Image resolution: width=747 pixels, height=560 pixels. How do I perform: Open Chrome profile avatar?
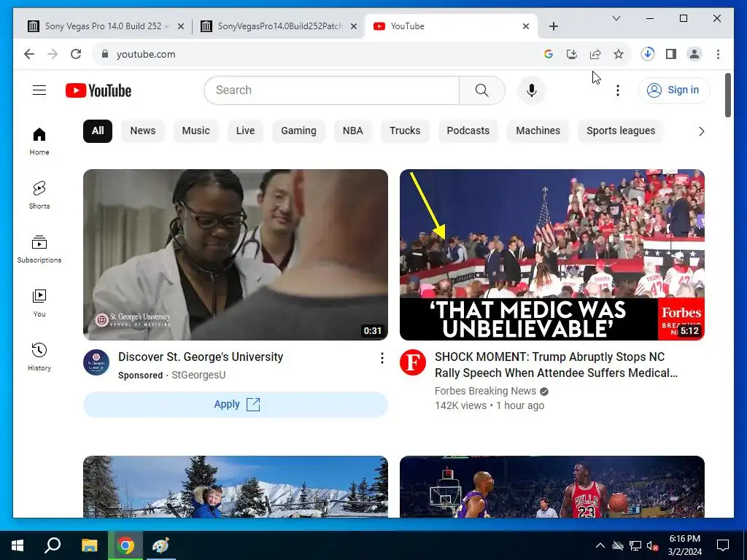[x=694, y=54]
